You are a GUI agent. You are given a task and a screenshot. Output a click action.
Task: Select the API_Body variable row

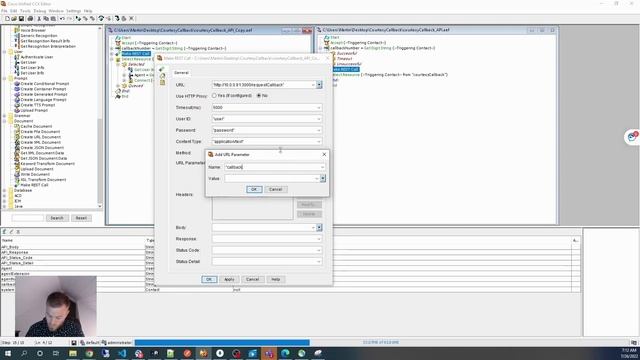click(290, 247)
